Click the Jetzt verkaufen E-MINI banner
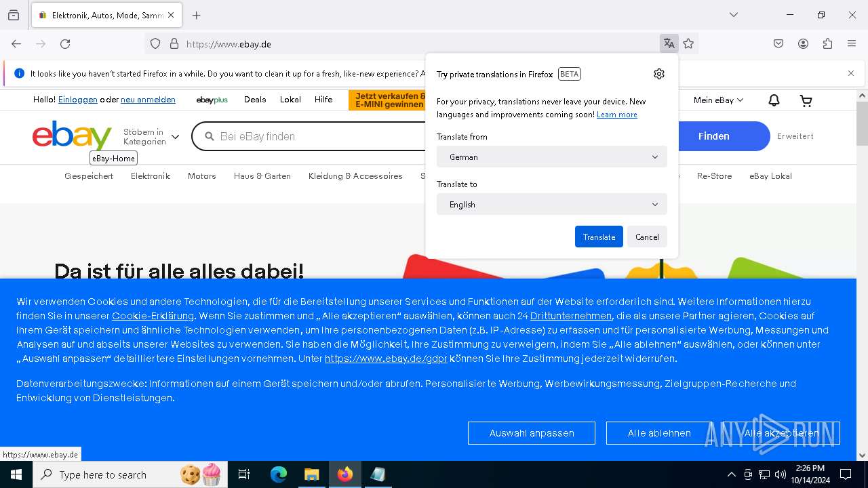The height and width of the screenshot is (488, 868). 387,100
